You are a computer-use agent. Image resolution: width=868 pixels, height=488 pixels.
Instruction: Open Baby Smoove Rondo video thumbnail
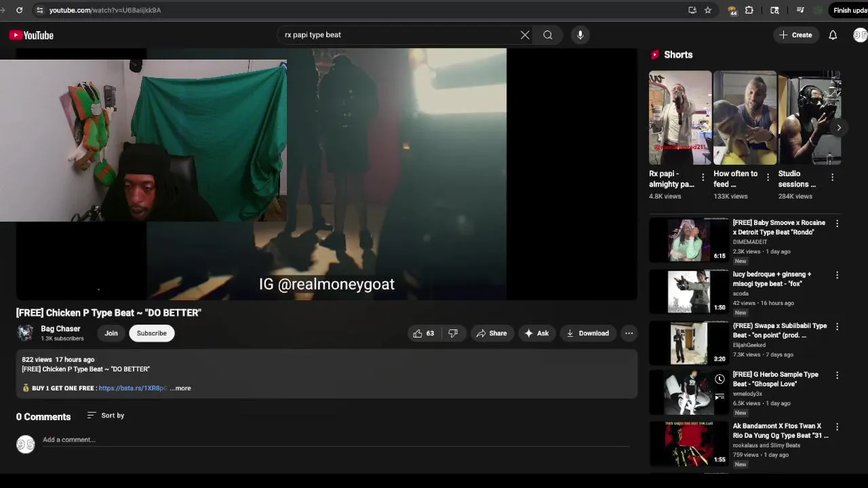688,240
